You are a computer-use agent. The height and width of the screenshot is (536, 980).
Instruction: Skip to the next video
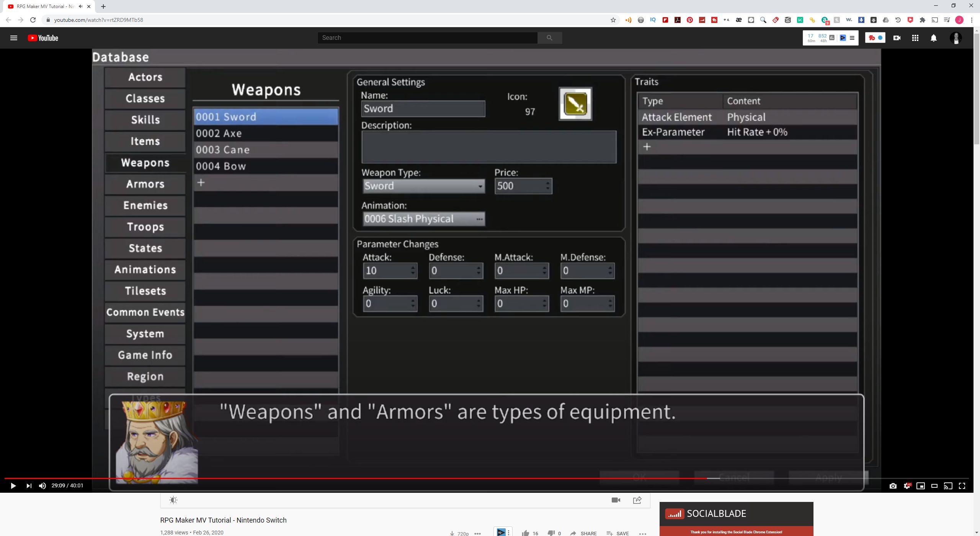coord(29,486)
